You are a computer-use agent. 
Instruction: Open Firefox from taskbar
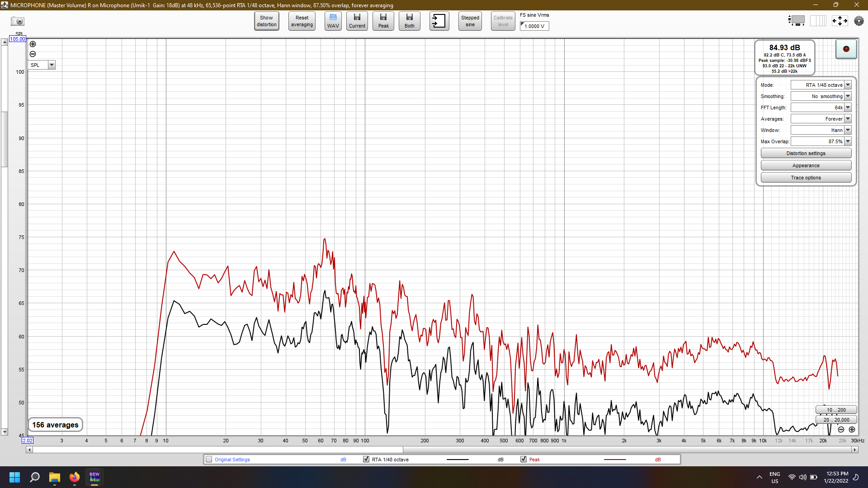[x=75, y=477]
